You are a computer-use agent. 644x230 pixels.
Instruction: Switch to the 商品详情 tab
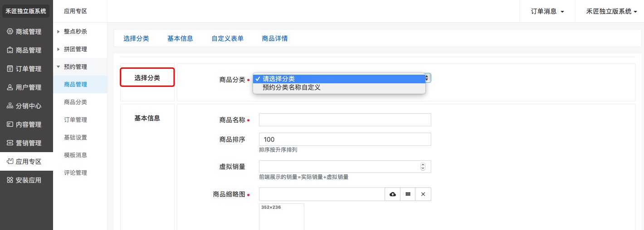(274, 38)
